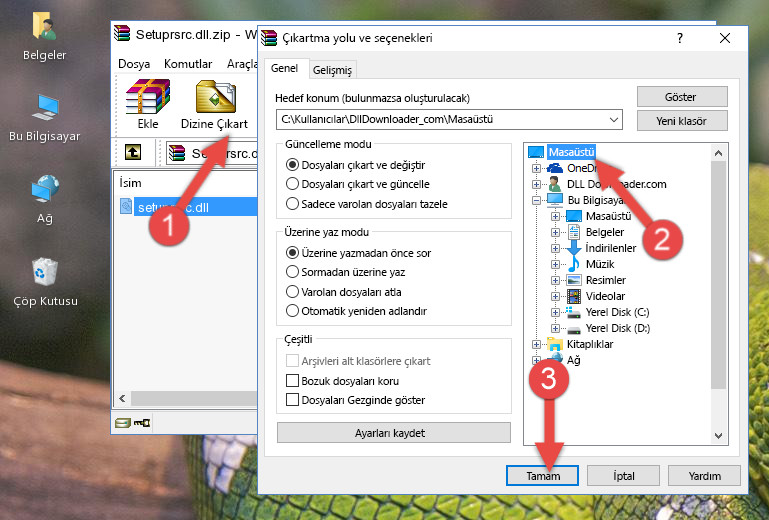Select 'Dosyaları çıkart ve değiştir' radio option
Image resolution: width=769 pixels, height=520 pixels.
point(292,165)
